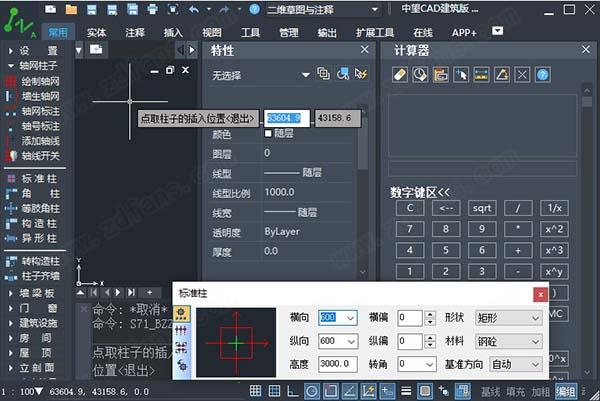Toggle lineweight display icon in status bar
Screen dimensions: 600x401
406,391
